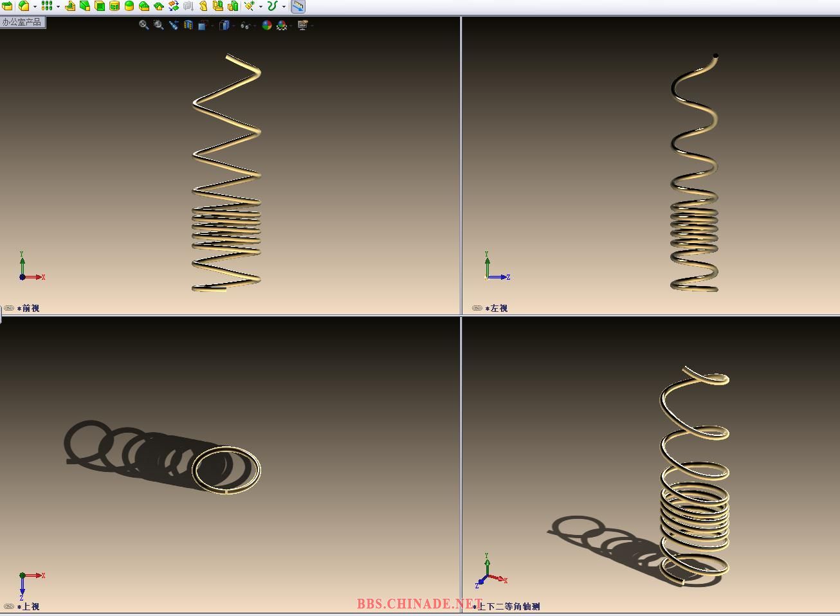Select the spring in the front view
The width and height of the screenshot is (840, 616).
tap(227, 172)
